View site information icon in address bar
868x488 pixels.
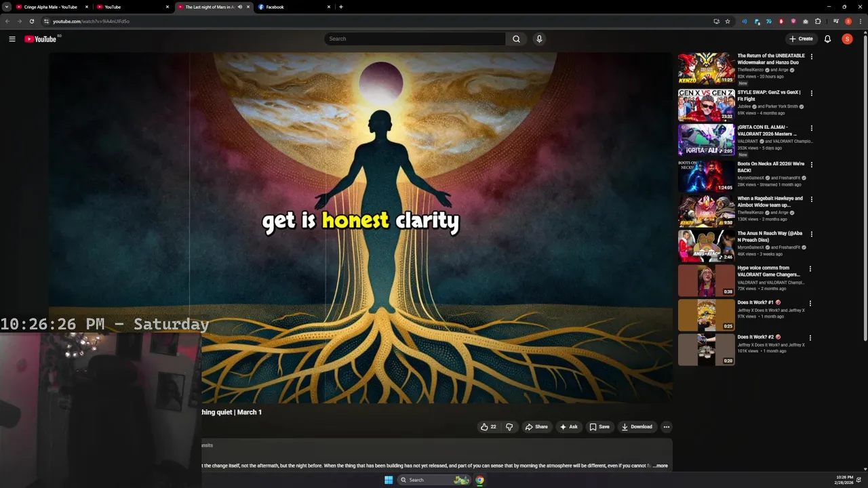click(x=46, y=21)
